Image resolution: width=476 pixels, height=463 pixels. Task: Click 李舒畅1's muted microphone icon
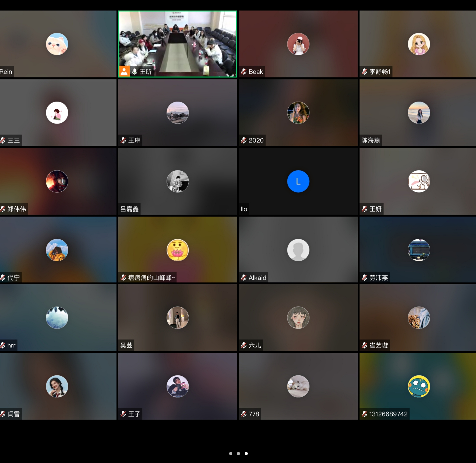(x=364, y=72)
